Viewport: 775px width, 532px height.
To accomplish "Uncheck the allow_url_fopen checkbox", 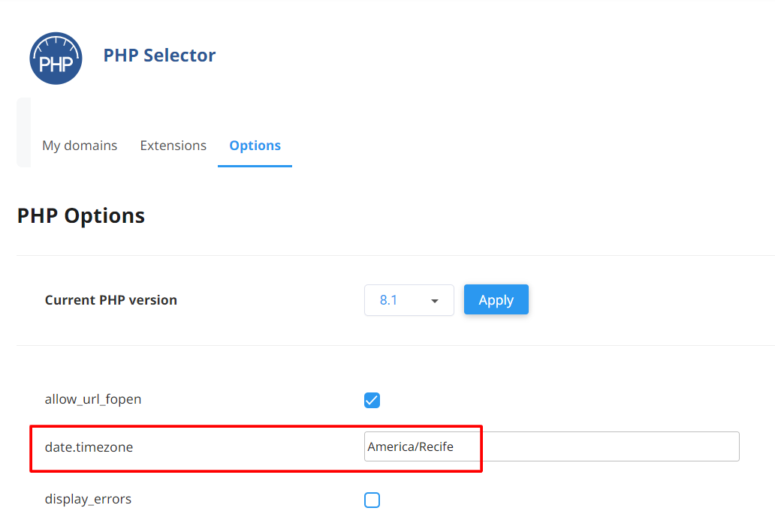I will (372, 400).
